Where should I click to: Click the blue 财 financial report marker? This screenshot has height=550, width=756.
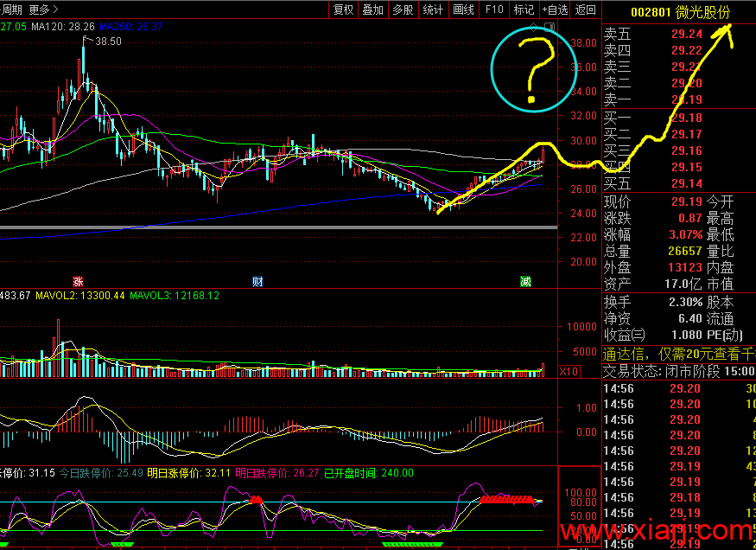pyautogui.click(x=257, y=281)
